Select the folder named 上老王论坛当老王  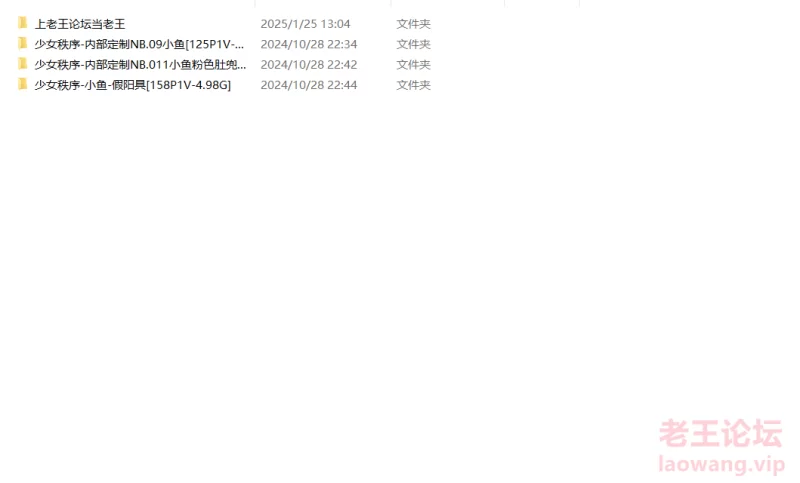coord(80,24)
